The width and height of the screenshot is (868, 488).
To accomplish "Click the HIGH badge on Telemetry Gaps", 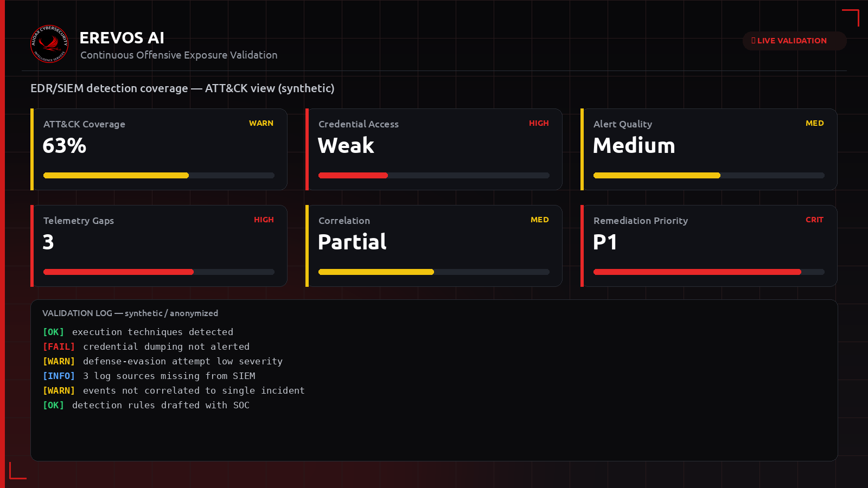I will (x=264, y=220).
